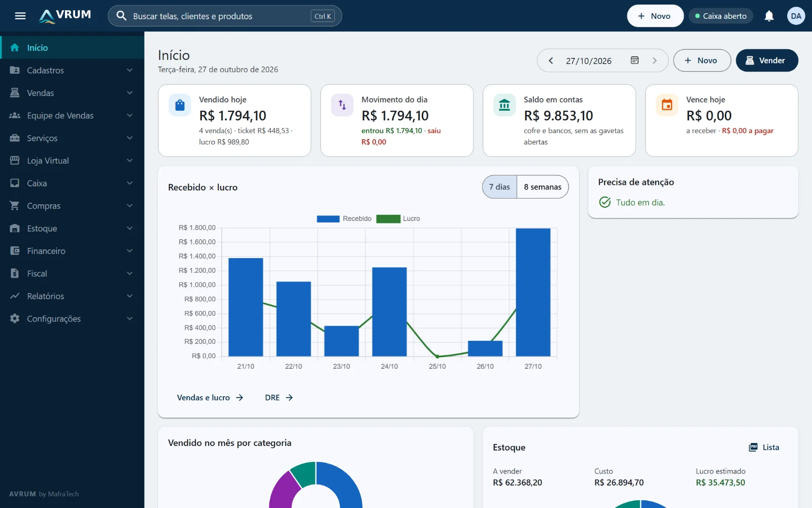Screen dimensions: 812x508
Task: Open the DA user avatar menu
Action: [796, 16]
